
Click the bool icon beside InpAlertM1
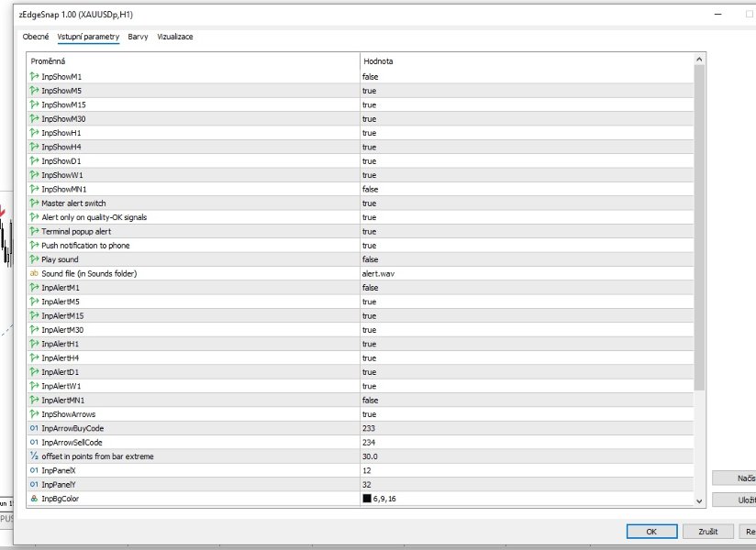click(x=34, y=287)
